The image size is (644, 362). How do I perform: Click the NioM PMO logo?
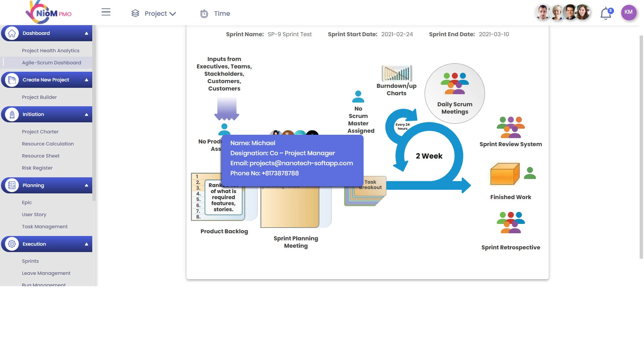point(49,13)
